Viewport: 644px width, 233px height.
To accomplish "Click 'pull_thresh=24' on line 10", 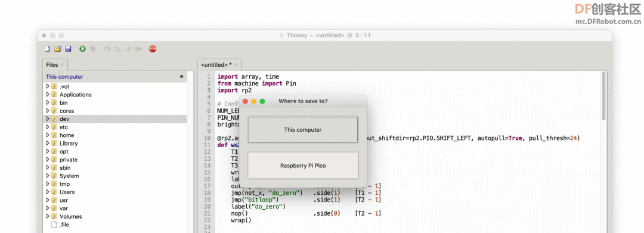I will click(553, 138).
